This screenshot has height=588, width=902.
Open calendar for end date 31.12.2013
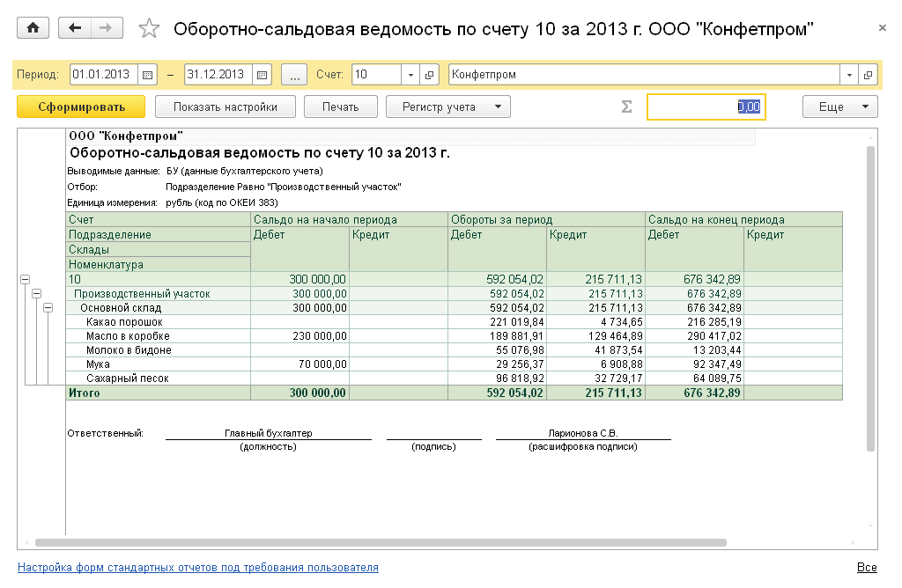[262, 75]
